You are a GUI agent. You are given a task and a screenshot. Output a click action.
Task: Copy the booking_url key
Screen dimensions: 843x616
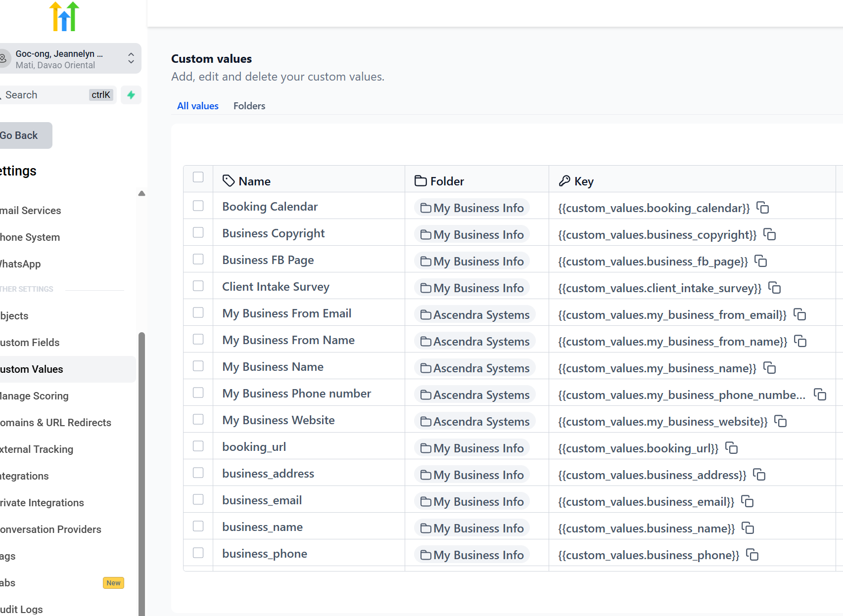(x=732, y=448)
